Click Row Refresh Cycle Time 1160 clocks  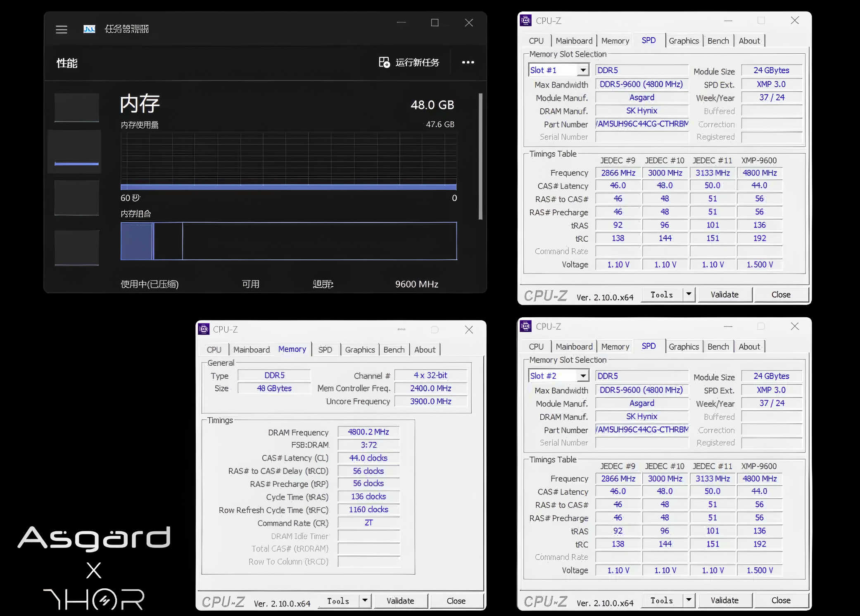tap(368, 509)
